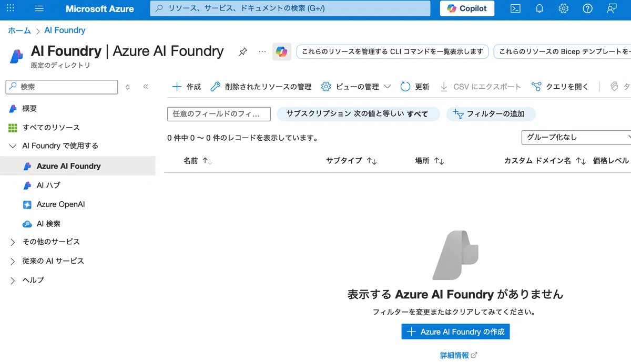Expand the '従来の AI サービス' section
The height and width of the screenshot is (364, 631).
(x=13, y=261)
